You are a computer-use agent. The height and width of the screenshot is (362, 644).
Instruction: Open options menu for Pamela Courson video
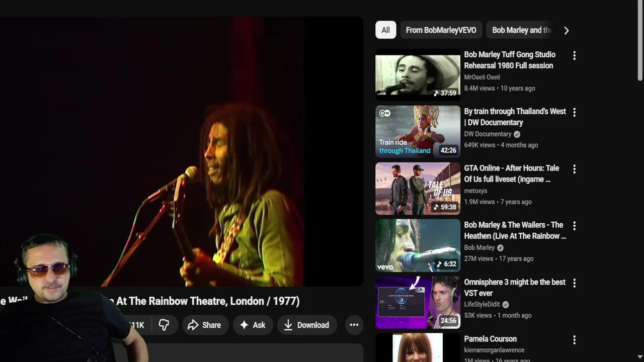(574, 340)
